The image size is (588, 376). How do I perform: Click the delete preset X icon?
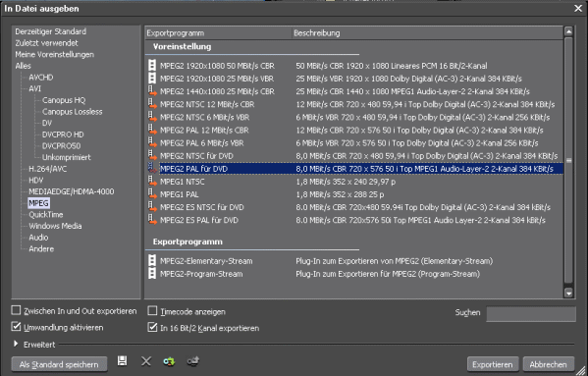pyautogui.click(x=146, y=361)
